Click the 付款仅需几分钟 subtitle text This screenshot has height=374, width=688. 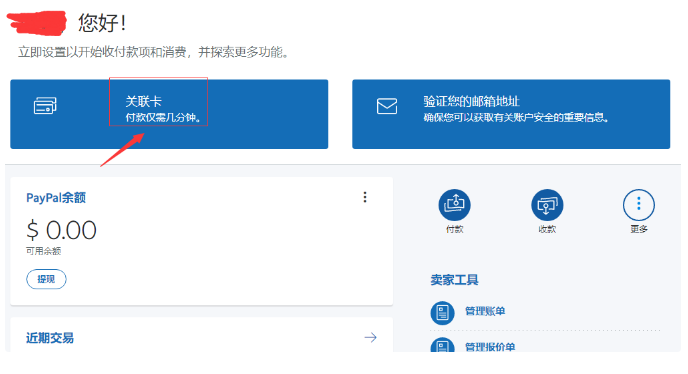163,118
